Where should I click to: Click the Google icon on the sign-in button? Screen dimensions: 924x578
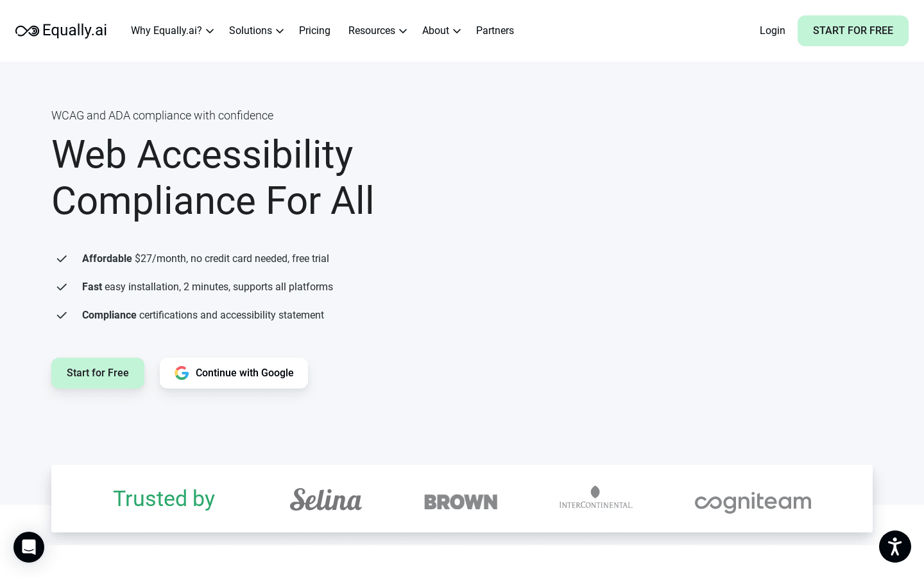point(182,373)
